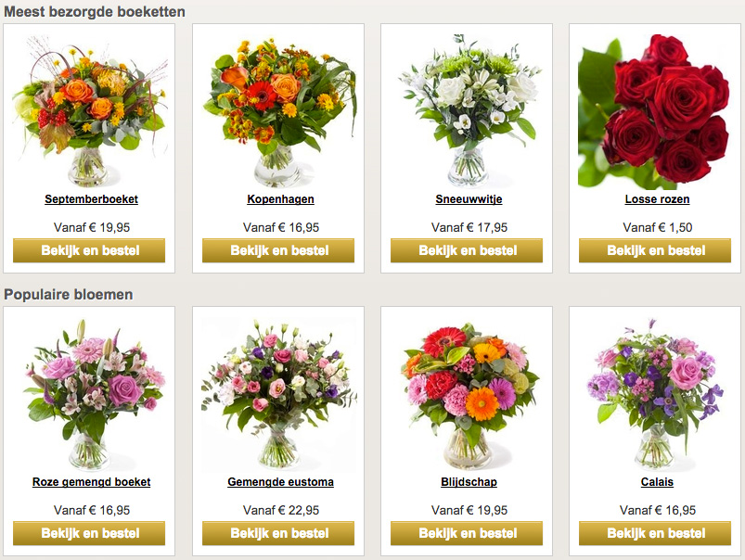Open the Losse rozen title link

coord(657,199)
